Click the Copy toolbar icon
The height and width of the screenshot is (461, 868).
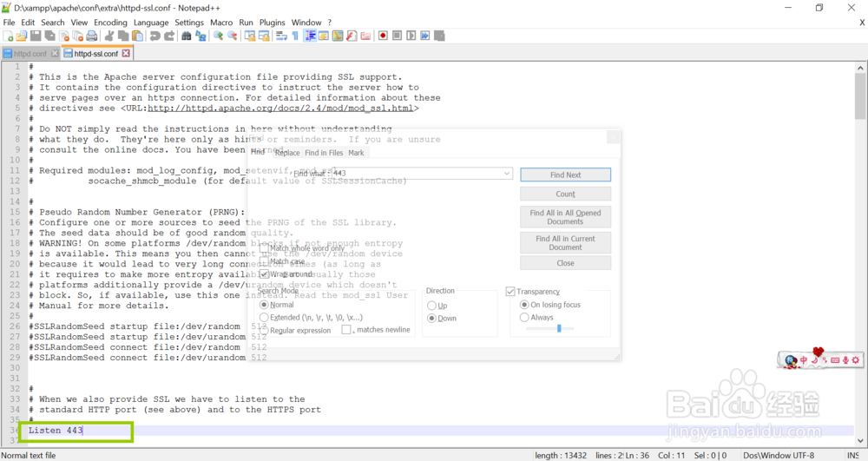click(123, 36)
